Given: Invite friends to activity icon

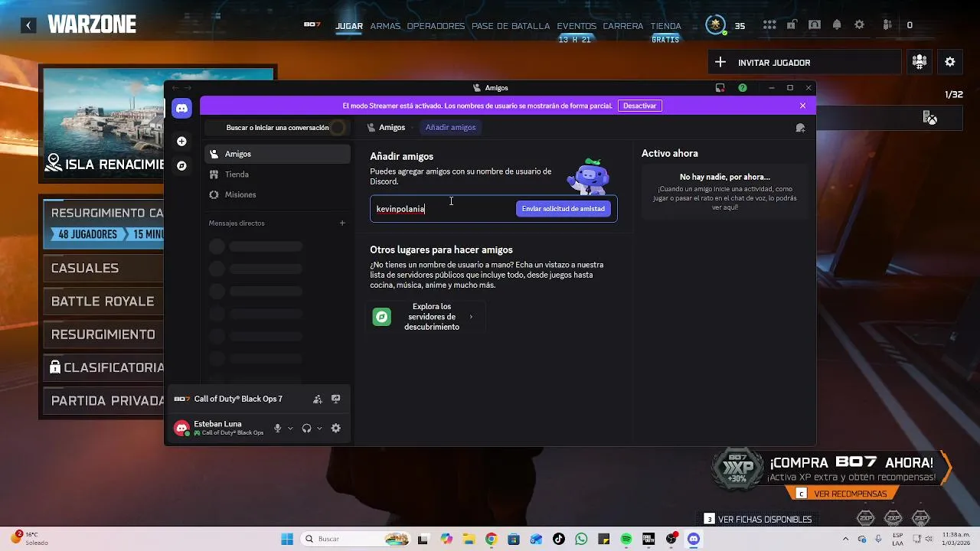Looking at the screenshot, I should point(318,399).
